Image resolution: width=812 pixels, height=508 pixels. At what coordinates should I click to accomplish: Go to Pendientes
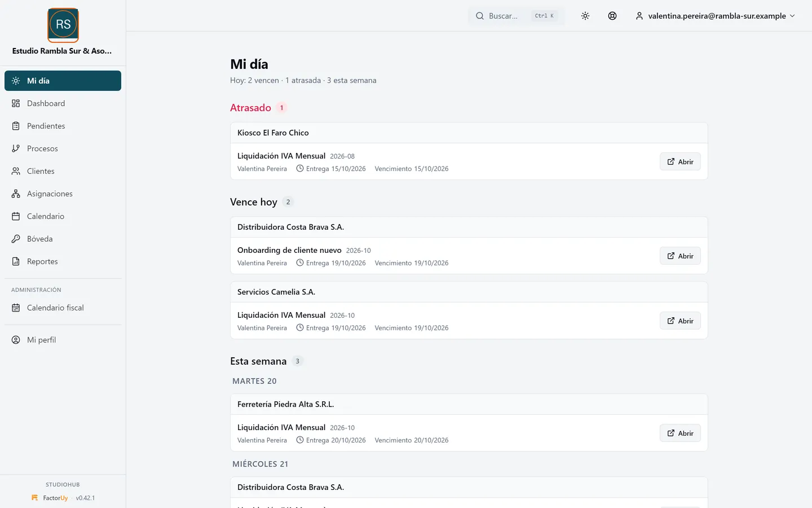[x=63, y=126]
